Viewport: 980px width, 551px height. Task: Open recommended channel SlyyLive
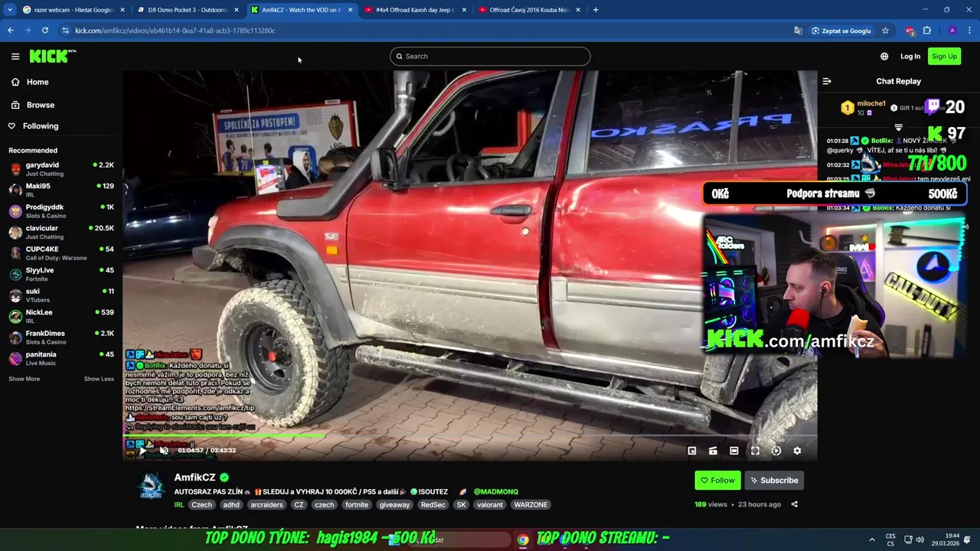(x=61, y=274)
